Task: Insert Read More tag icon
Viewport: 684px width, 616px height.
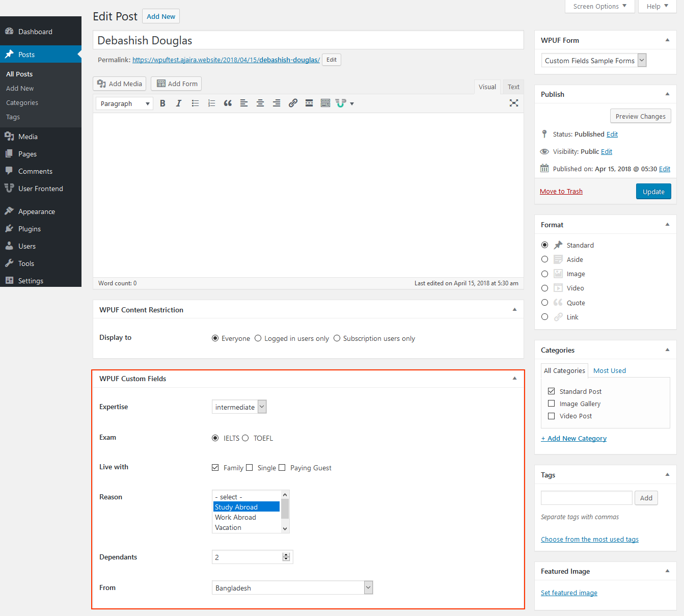Action: click(x=309, y=103)
